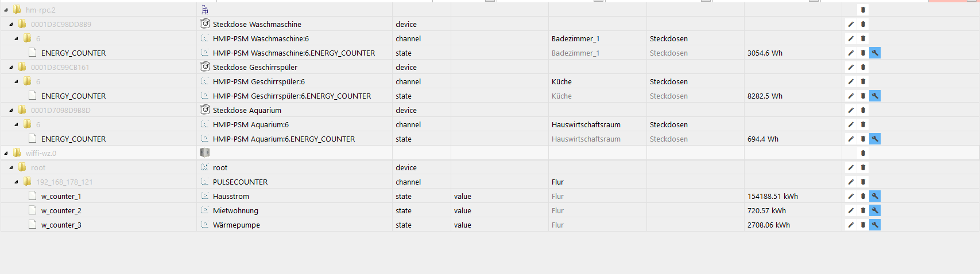Image resolution: width=980 pixels, height=274 pixels.
Task: Open wrench settings for Hausstrom w_counter_1
Action: [x=874, y=196]
